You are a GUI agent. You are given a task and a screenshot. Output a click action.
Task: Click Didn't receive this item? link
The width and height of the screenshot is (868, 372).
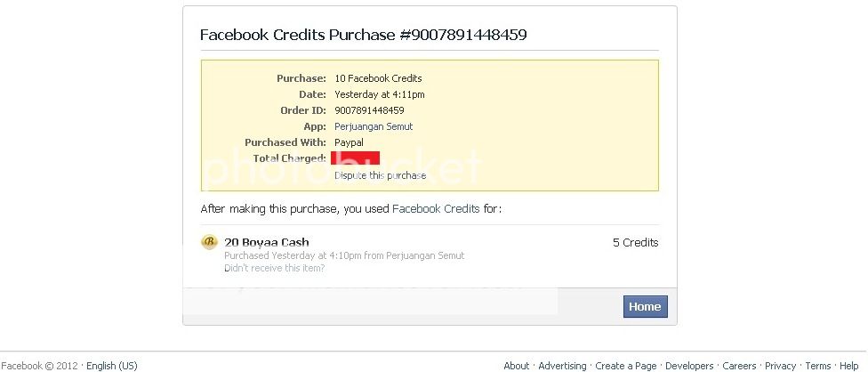pyautogui.click(x=274, y=269)
